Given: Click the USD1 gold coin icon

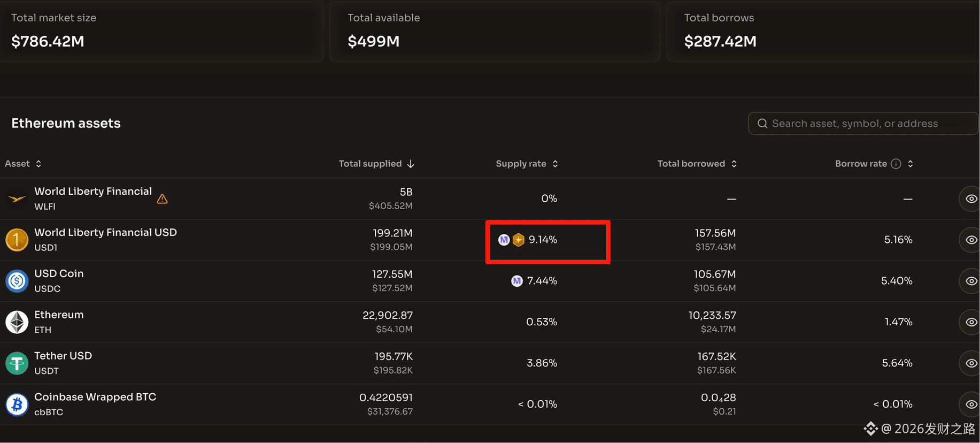Looking at the screenshot, I should pos(17,240).
